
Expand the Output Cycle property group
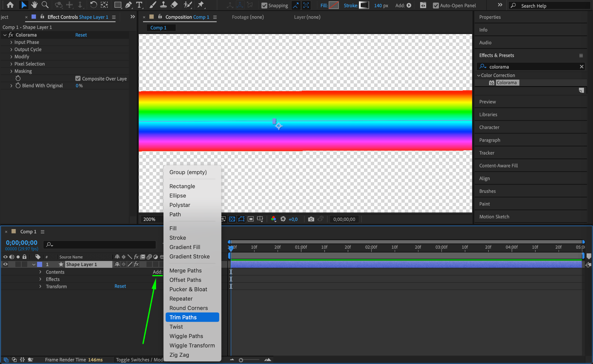[x=11, y=50]
